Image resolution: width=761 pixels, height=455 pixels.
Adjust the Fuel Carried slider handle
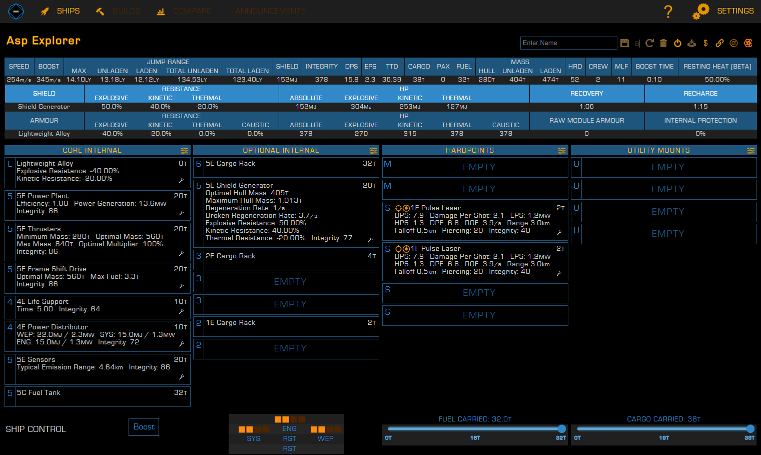[562, 429]
